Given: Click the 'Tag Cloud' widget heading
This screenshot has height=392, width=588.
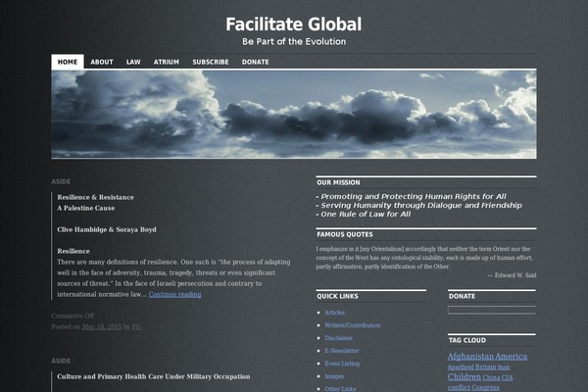Looking at the screenshot, I should pyautogui.click(x=467, y=341).
